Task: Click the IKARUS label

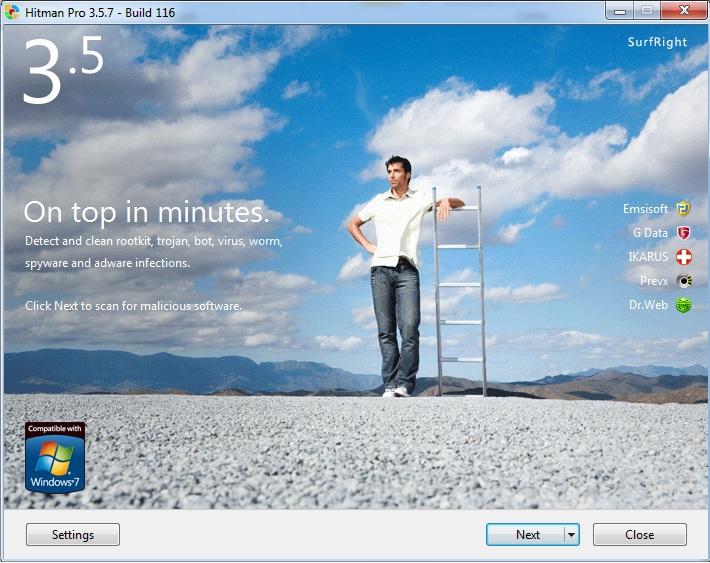Action: click(648, 257)
